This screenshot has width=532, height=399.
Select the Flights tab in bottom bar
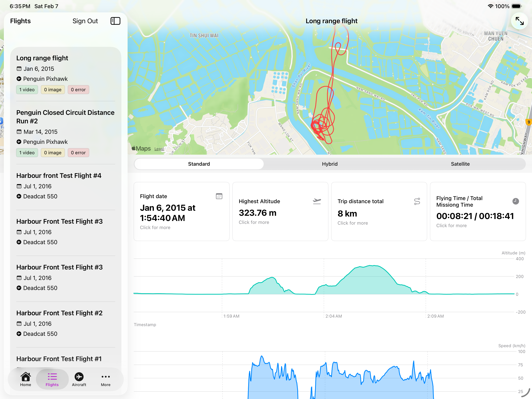click(52, 379)
